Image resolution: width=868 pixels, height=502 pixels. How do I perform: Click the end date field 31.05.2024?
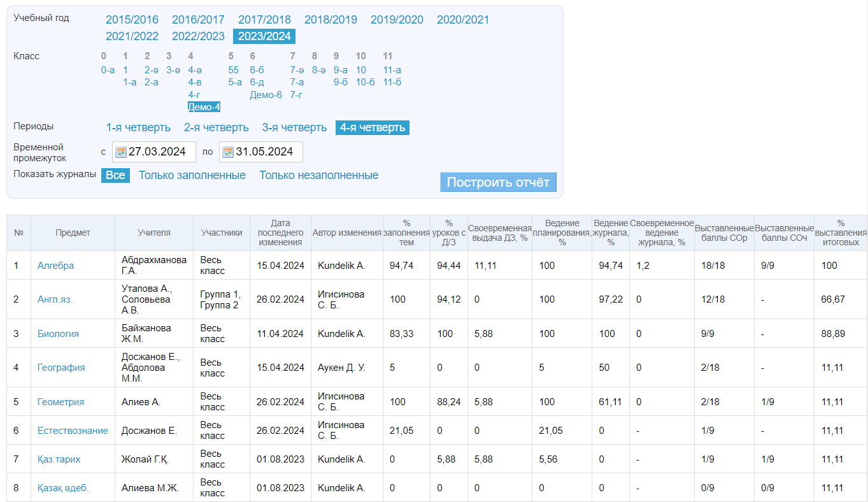[264, 152]
